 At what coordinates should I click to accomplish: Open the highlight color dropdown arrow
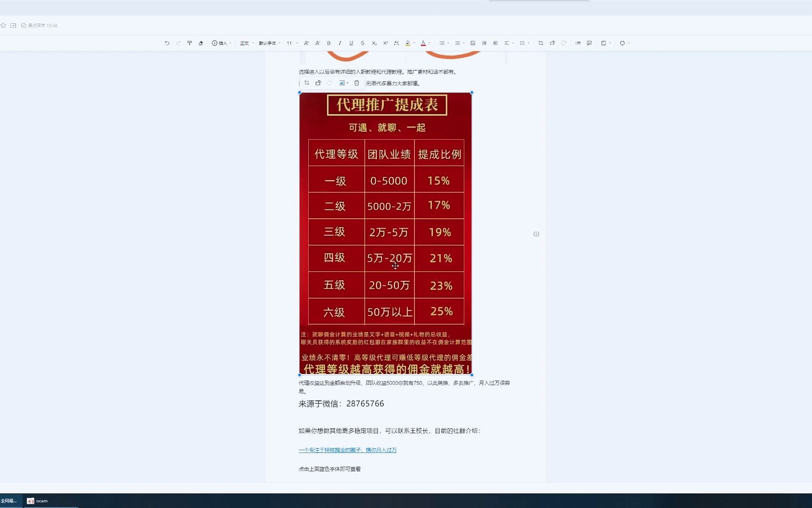coord(414,43)
